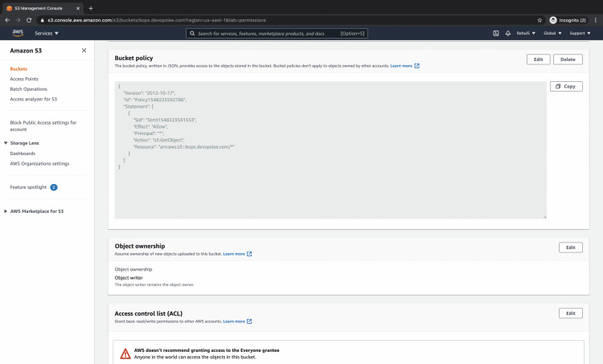Delete the bucket policy
Screen dimensions: 603x364
(x=568, y=59)
